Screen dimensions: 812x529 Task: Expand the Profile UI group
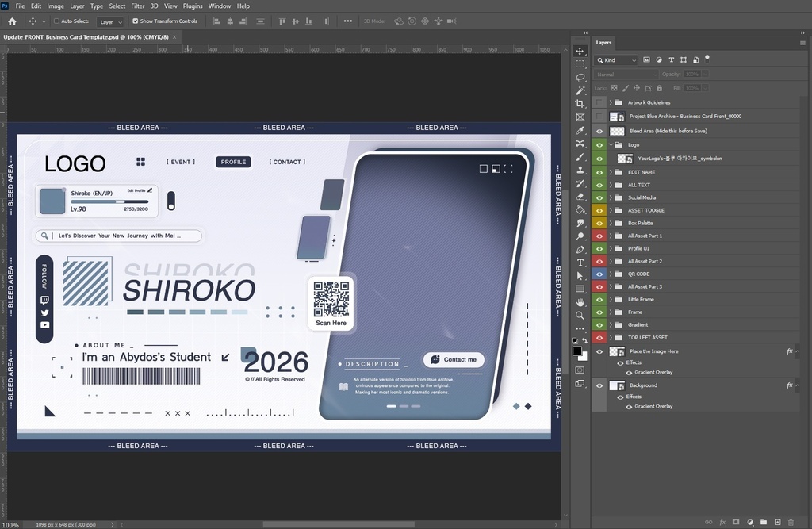click(611, 249)
